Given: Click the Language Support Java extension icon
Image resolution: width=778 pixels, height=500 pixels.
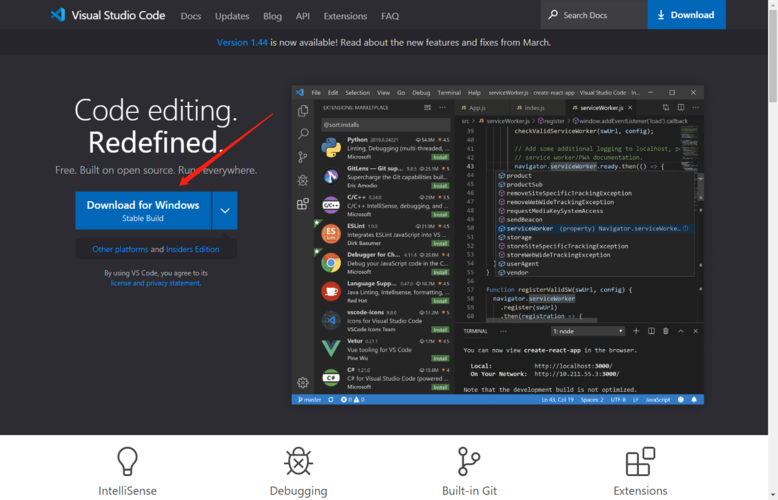Looking at the screenshot, I should 331,292.
